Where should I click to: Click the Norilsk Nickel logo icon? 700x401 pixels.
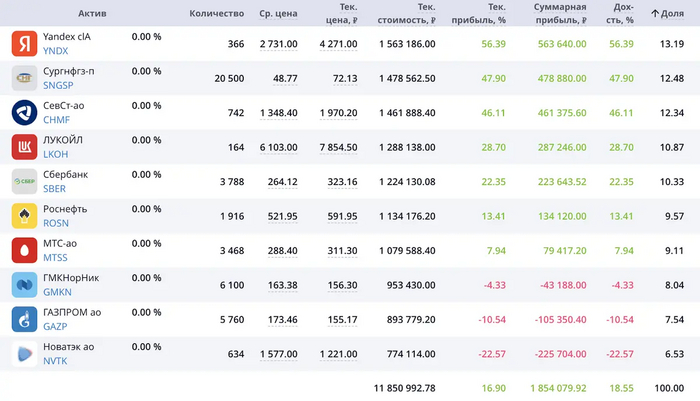[x=24, y=286]
